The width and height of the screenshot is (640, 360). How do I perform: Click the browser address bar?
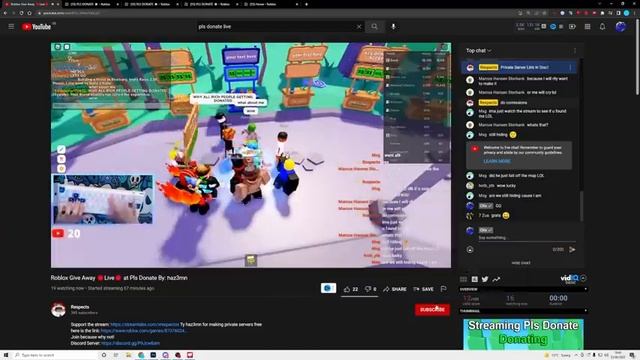273,13
